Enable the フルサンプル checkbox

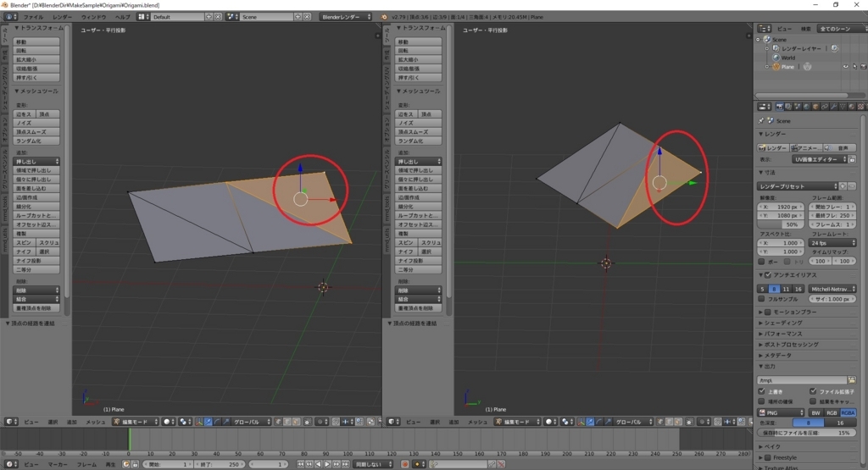762,299
